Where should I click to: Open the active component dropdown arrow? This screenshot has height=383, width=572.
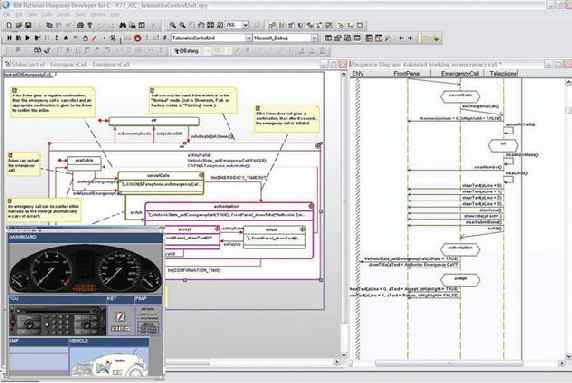point(248,38)
